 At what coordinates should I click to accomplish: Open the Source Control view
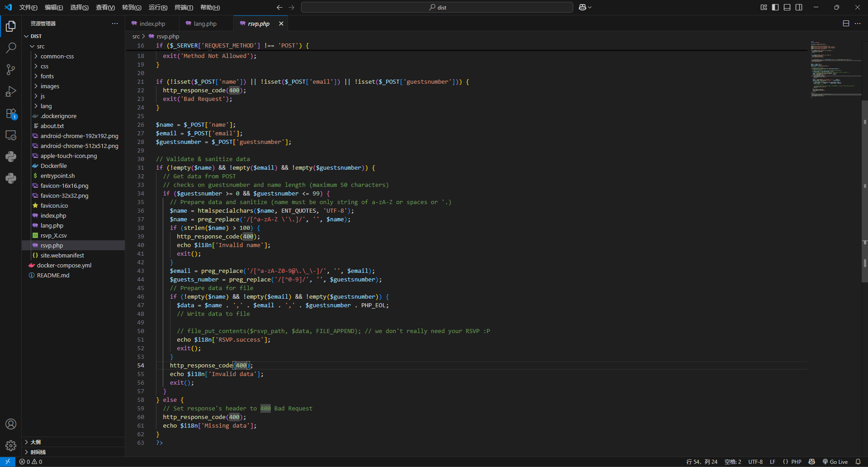[11, 69]
